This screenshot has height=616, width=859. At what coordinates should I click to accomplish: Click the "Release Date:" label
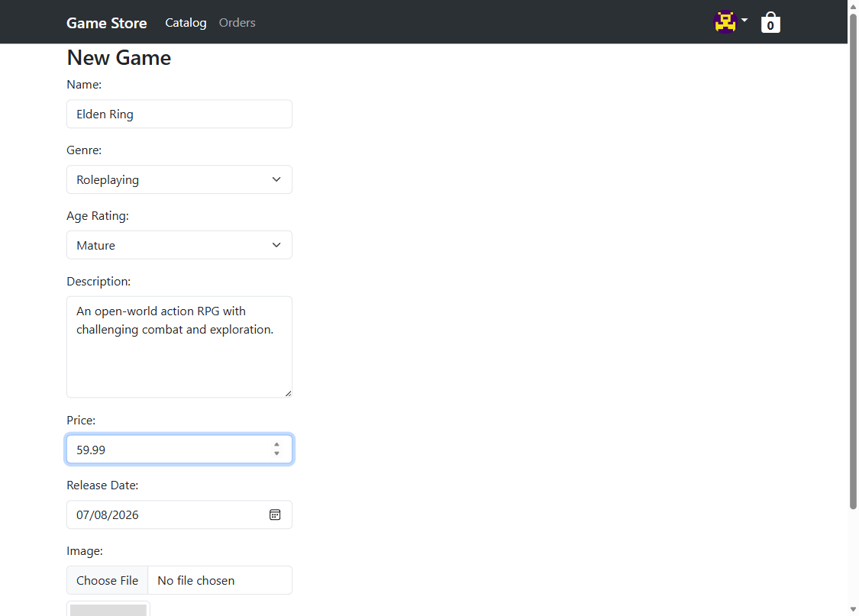click(x=102, y=485)
